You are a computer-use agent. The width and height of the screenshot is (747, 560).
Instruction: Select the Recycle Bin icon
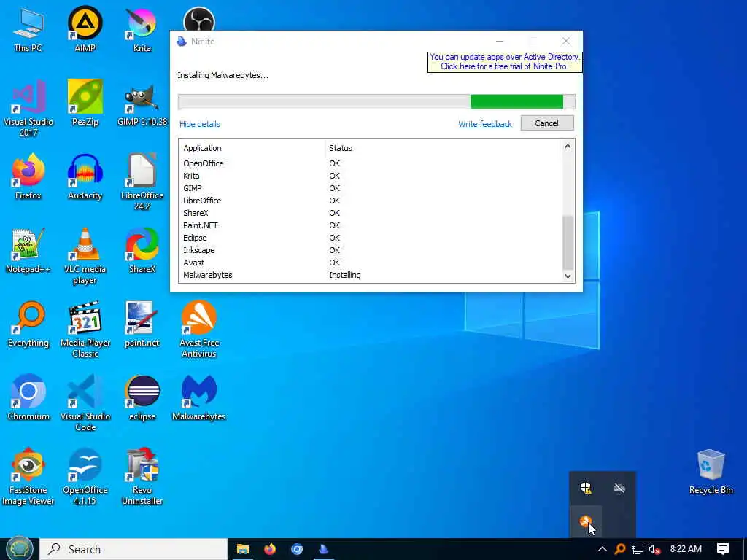pyautogui.click(x=711, y=472)
